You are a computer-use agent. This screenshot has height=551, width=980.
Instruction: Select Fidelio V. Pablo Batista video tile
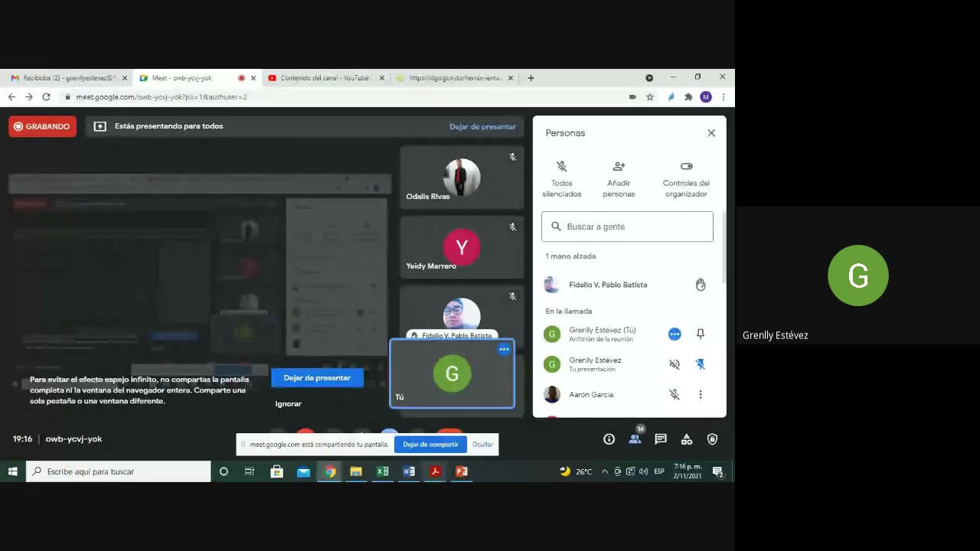tap(462, 313)
